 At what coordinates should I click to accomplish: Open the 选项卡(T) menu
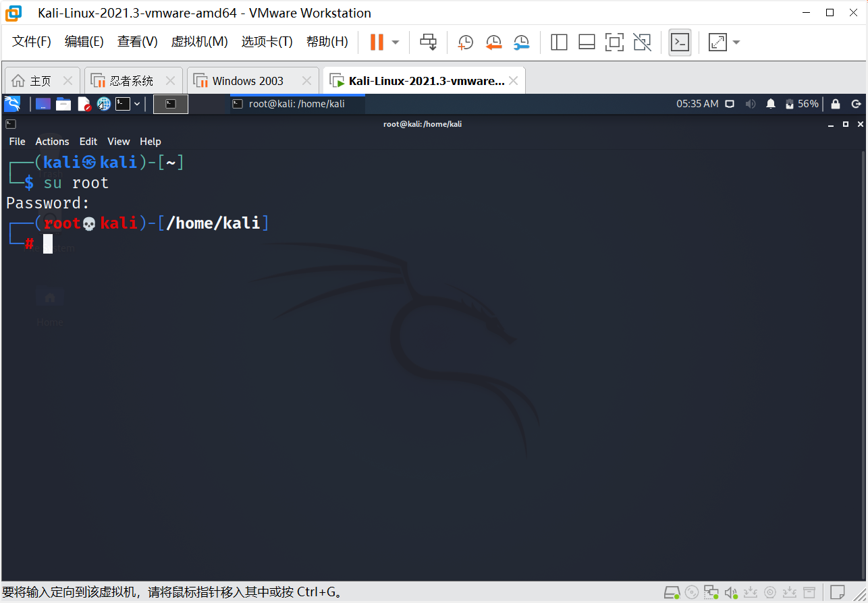click(x=267, y=42)
